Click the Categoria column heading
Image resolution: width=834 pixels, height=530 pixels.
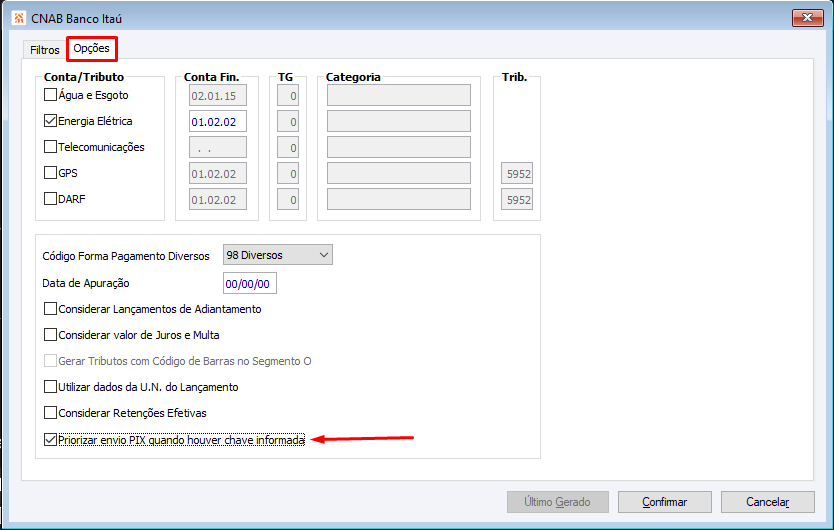[x=353, y=77]
